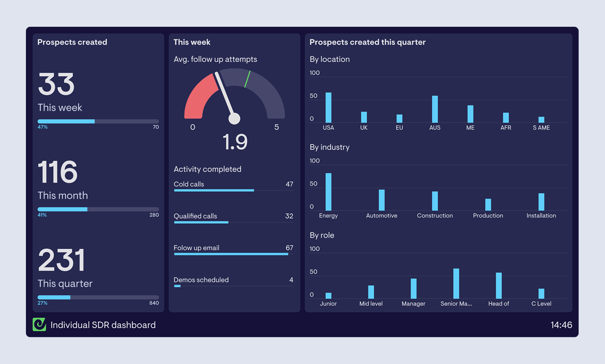Click the Head of bar in role chart
The height and width of the screenshot is (364, 605).
499,285
